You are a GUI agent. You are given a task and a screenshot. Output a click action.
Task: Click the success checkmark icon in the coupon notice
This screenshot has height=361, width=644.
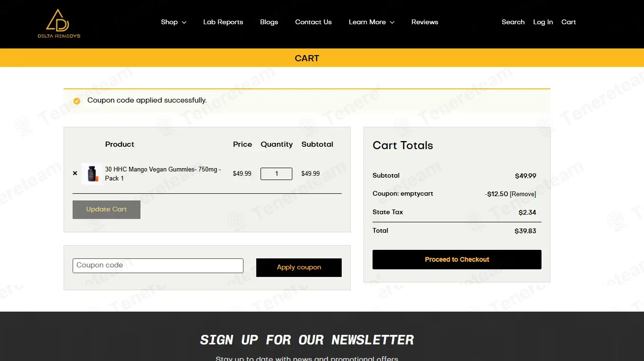coord(77,101)
